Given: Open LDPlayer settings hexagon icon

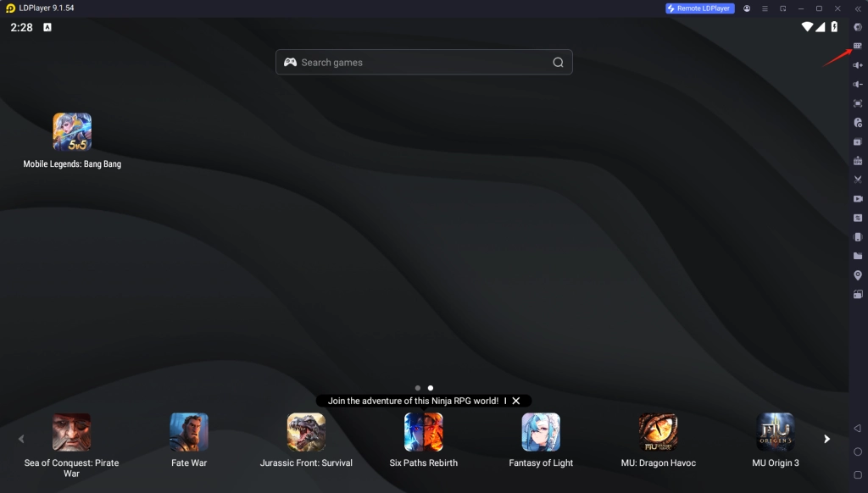Looking at the screenshot, I should coord(858,27).
